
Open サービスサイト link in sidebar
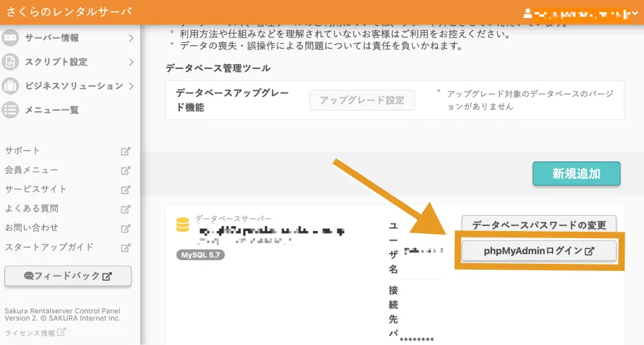pyautogui.click(x=35, y=189)
